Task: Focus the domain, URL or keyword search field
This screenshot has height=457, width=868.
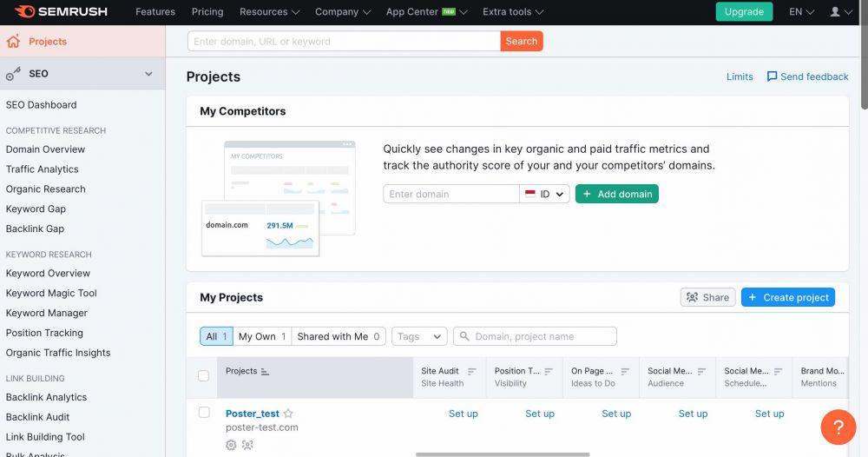Action: click(x=344, y=41)
